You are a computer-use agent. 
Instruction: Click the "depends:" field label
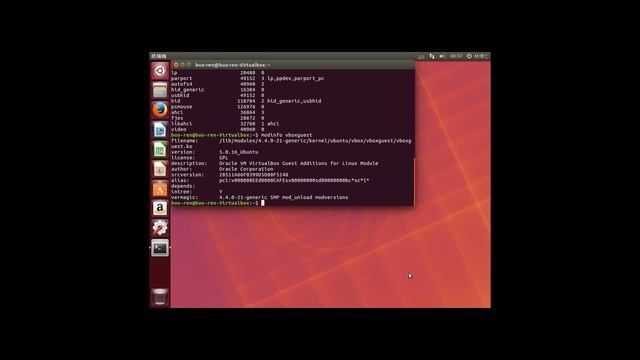pyautogui.click(x=182, y=186)
